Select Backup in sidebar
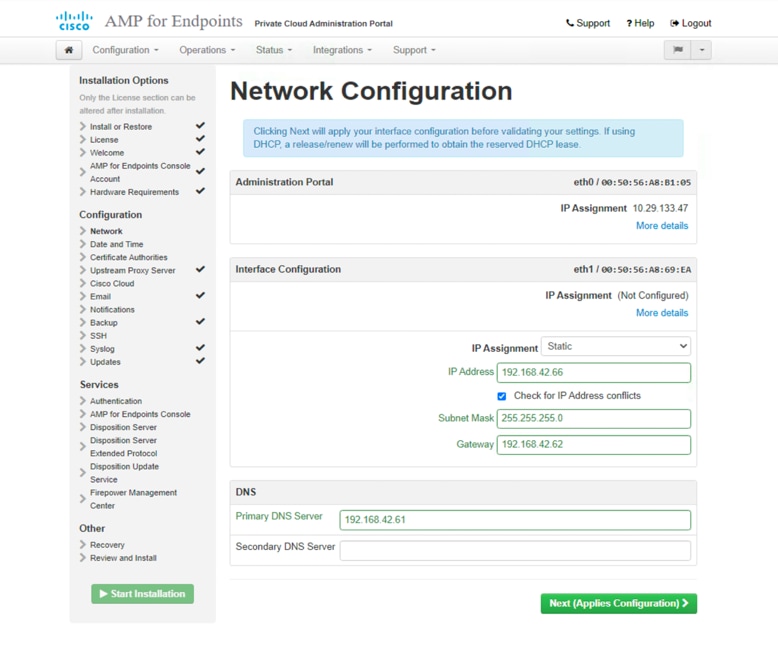The image size is (778, 653). [x=104, y=323]
